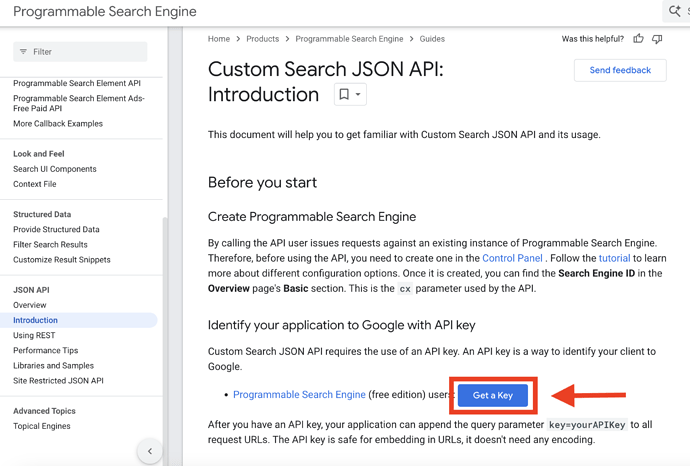Click the Was this helpful? text

pos(593,39)
